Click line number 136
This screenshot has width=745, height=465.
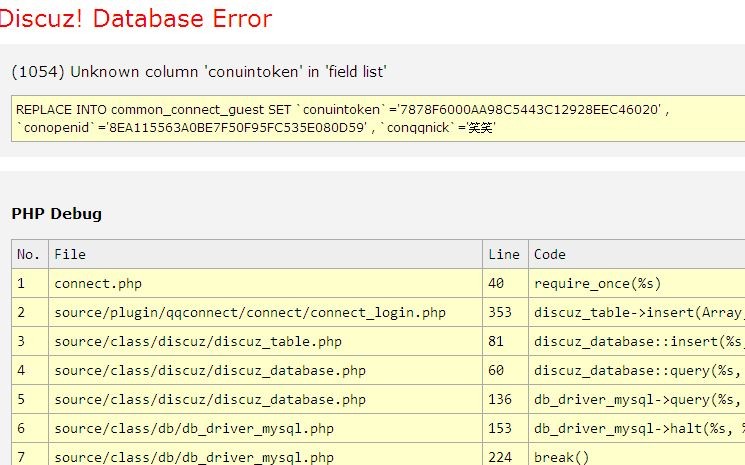point(505,399)
